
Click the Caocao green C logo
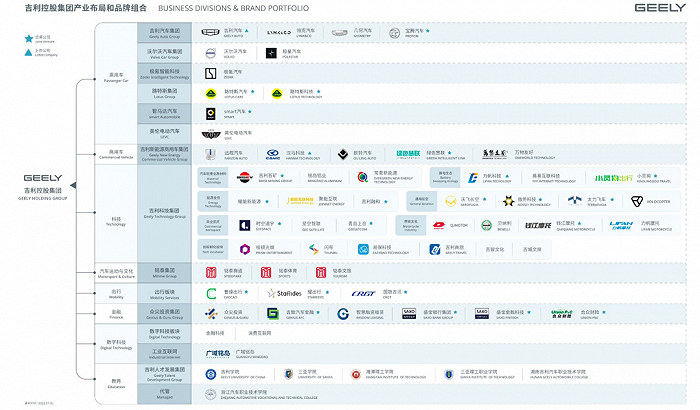point(211,293)
